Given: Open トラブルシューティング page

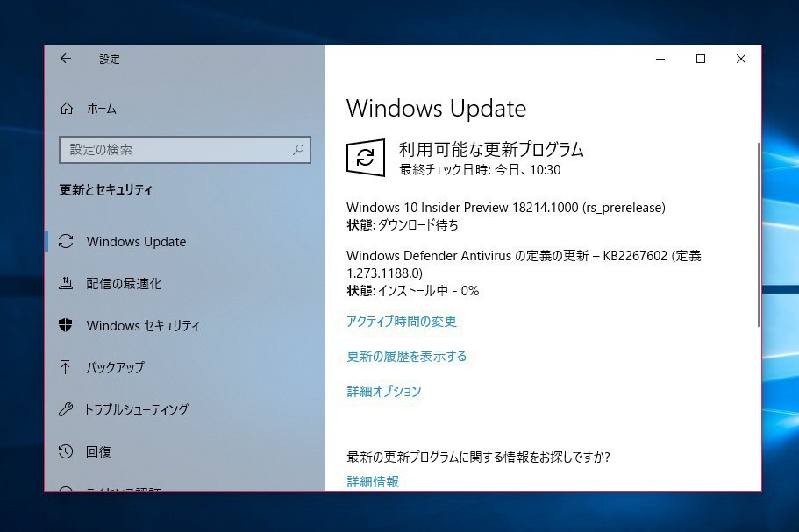Looking at the screenshot, I should pos(136,409).
